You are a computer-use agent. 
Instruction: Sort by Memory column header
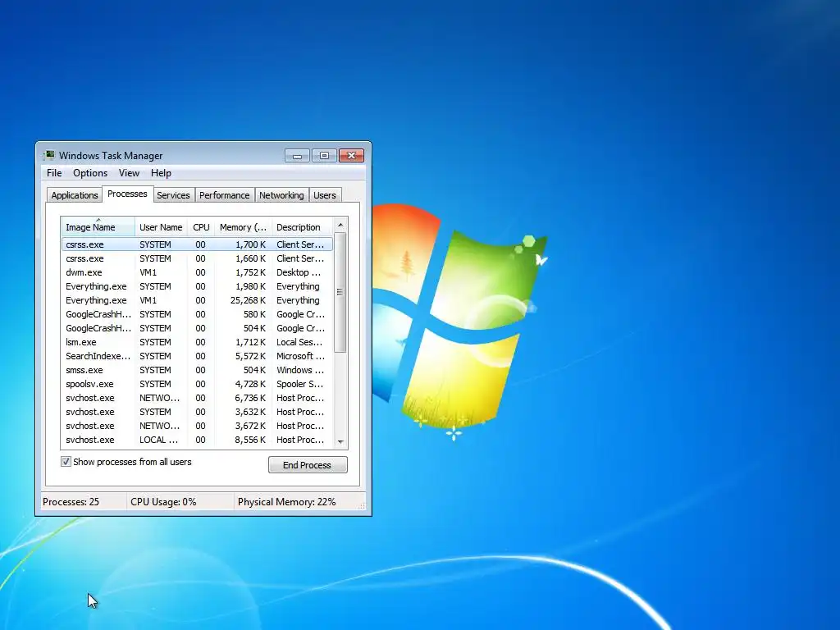click(243, 227)
